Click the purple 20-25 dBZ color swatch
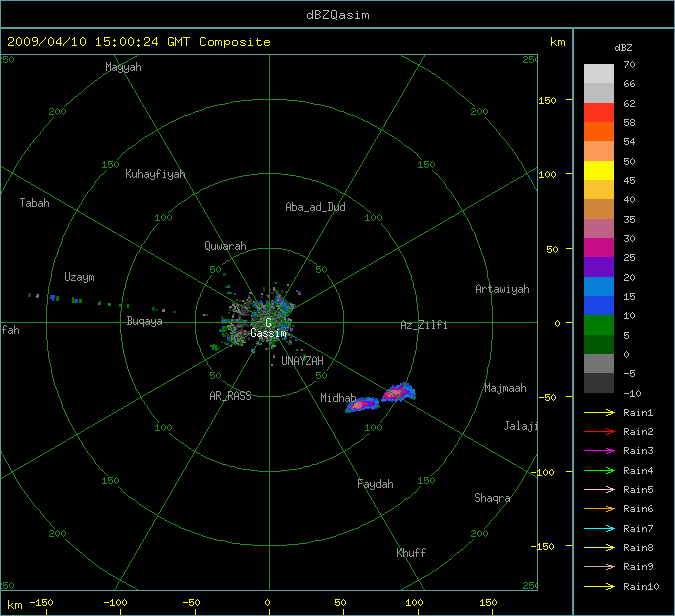This screenshot has height=616, width=675. [x=599, y=267]
